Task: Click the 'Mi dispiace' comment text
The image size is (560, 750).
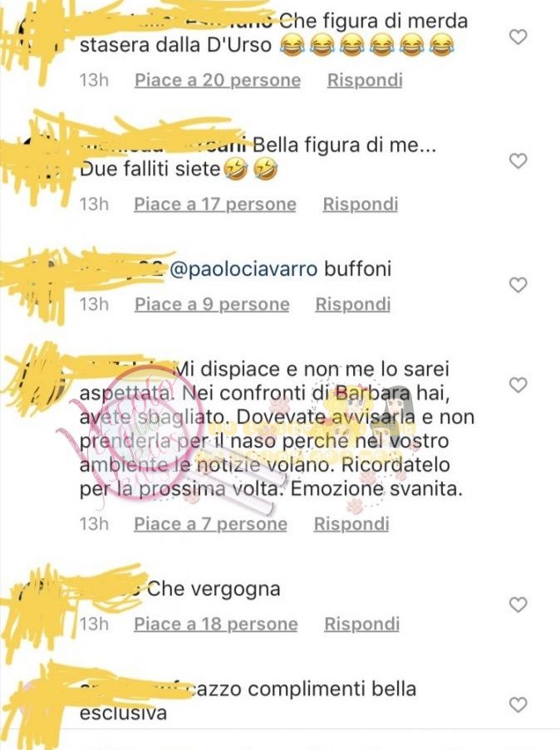Action: click(x=277, y=429)
